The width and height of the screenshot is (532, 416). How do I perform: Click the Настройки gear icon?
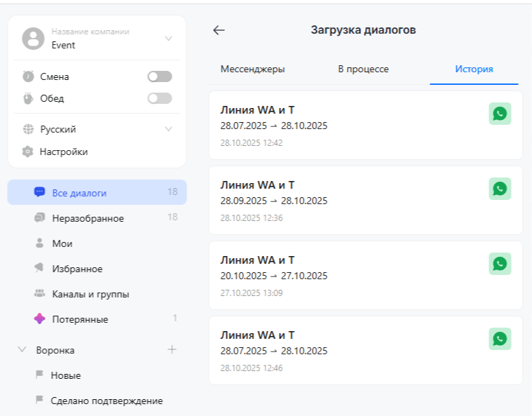pyautogui.click(x=28, y=152)
